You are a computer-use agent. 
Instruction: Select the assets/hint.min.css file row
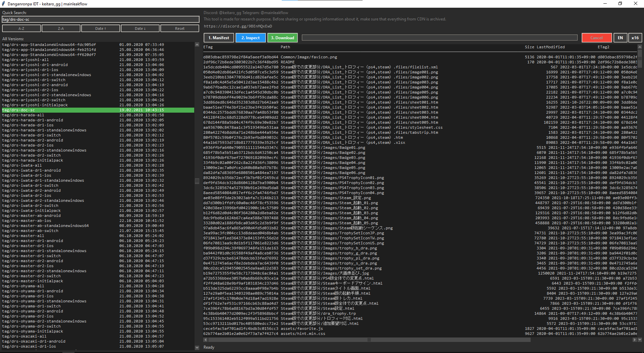click(x=420, y=334)
